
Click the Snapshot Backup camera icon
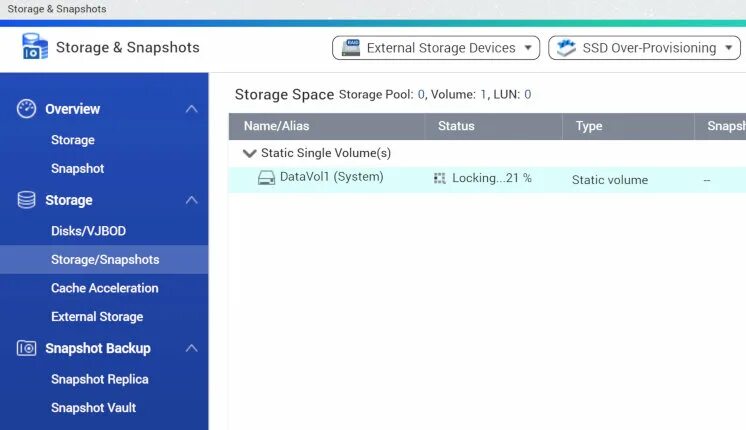click(x=27, y=348)
